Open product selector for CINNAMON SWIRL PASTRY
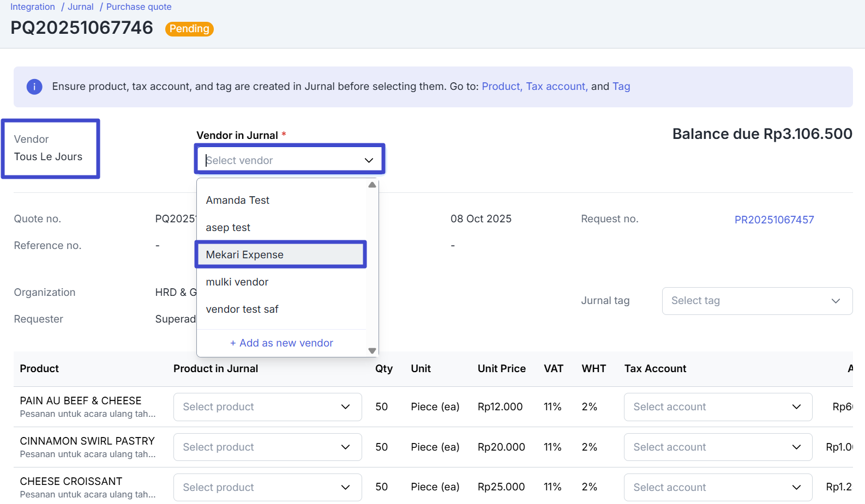 tap(267, 447)
